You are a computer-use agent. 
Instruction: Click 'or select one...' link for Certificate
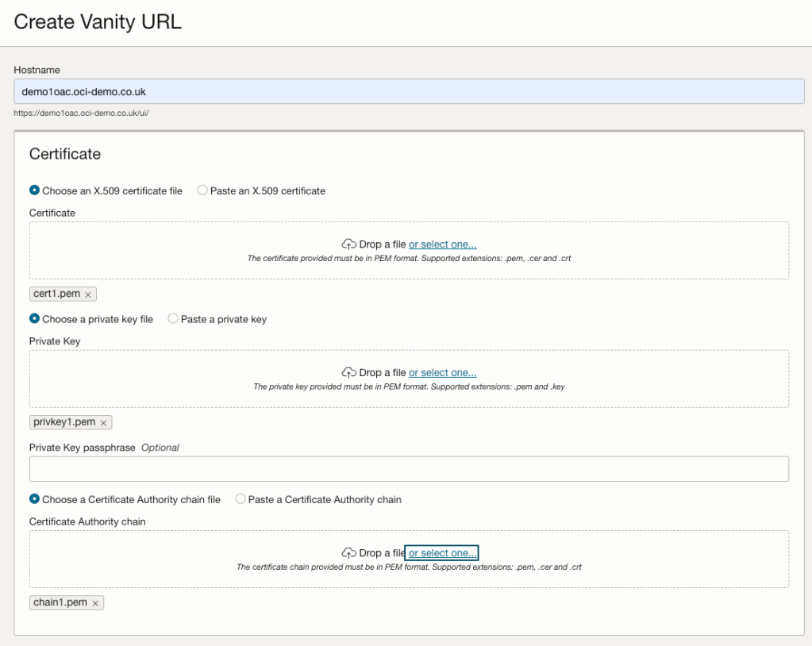(442, 244)
